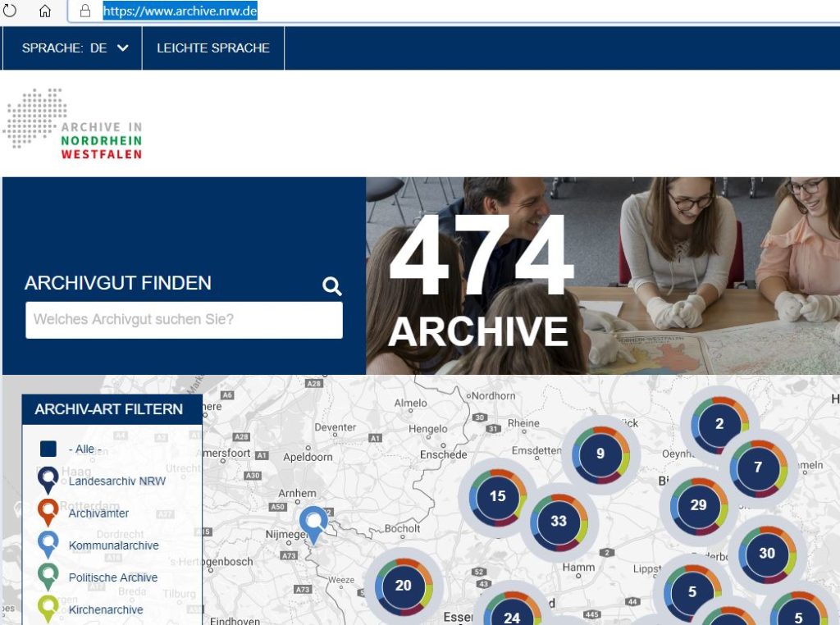The width and height of the screenshot is (840, 625).
Task: Select the Kommunalarchive label
Action: [113, 545]
